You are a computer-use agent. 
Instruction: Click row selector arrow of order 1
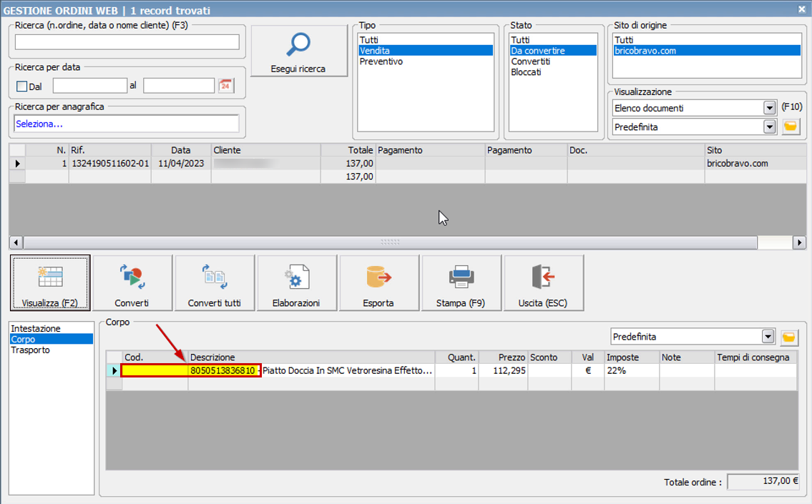click(18, 164)
